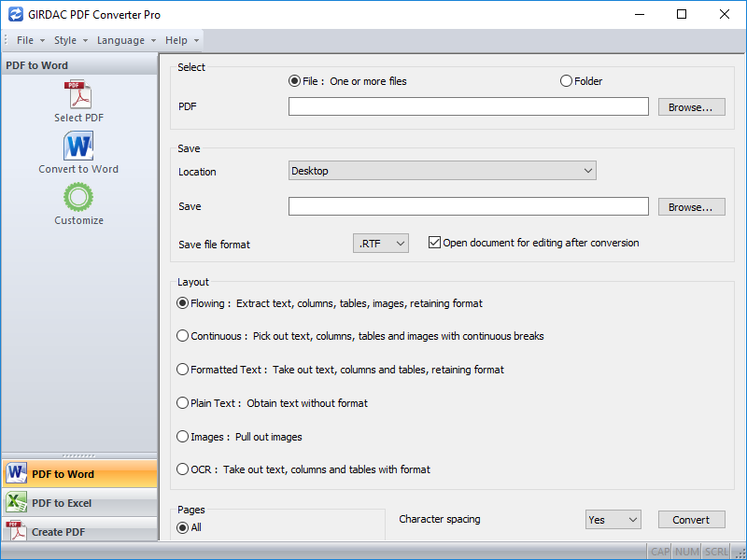Open the Style menu
This screenshot has width=747, height=560.
click(x=71, y=40)
